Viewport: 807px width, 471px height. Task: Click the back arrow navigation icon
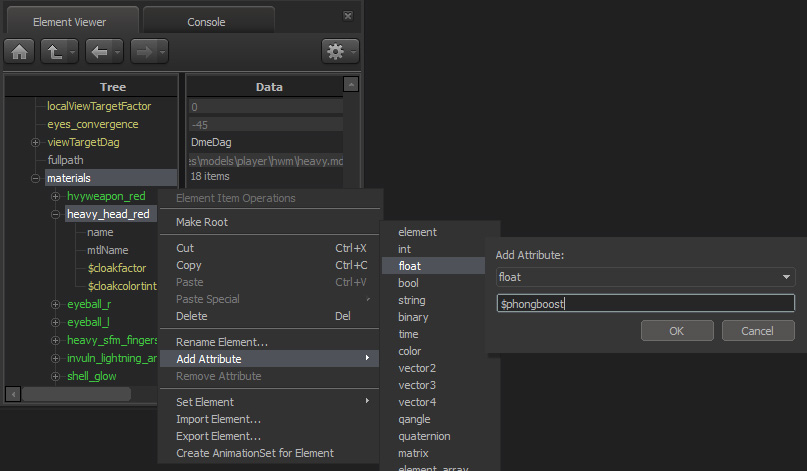[x=99, y=51]
